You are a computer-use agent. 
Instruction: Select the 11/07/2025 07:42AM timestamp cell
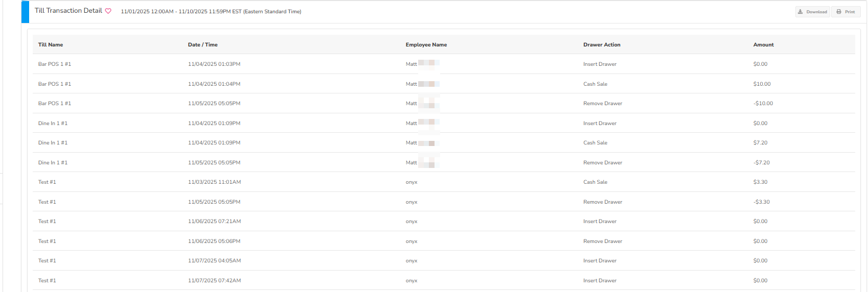[214, 281]
